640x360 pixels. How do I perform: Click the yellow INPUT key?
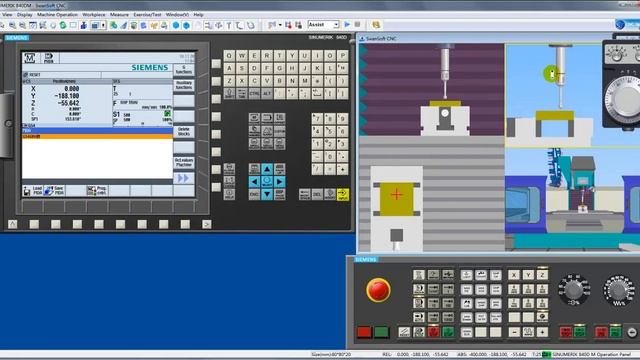tap(343, 194)
